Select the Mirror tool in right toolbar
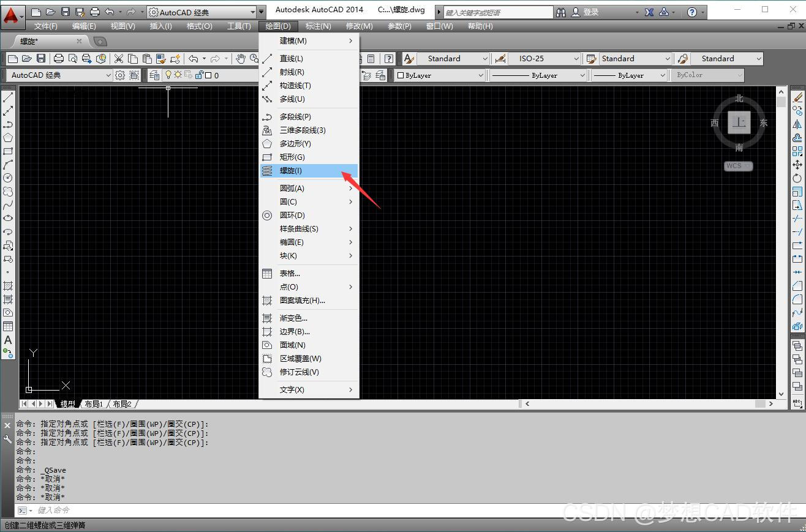Image resolution: width=806 pixels, height=532 pixels. 797,124
